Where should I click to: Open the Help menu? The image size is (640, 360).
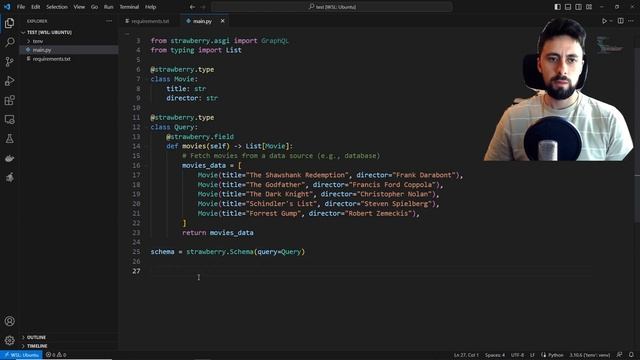click(x=150, y=7)
